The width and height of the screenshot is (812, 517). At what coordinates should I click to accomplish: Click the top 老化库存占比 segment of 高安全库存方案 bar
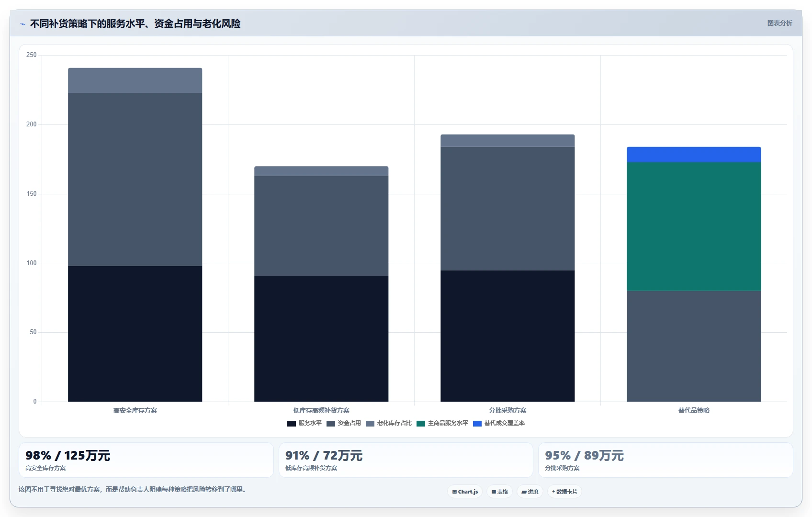pos(135,80)
